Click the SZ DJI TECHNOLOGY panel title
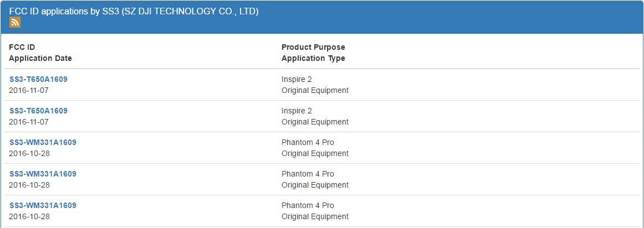 (134, 12)
